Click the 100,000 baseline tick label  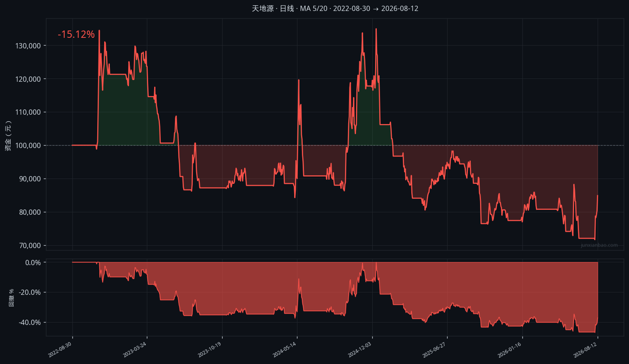click(x=28, y=146)
